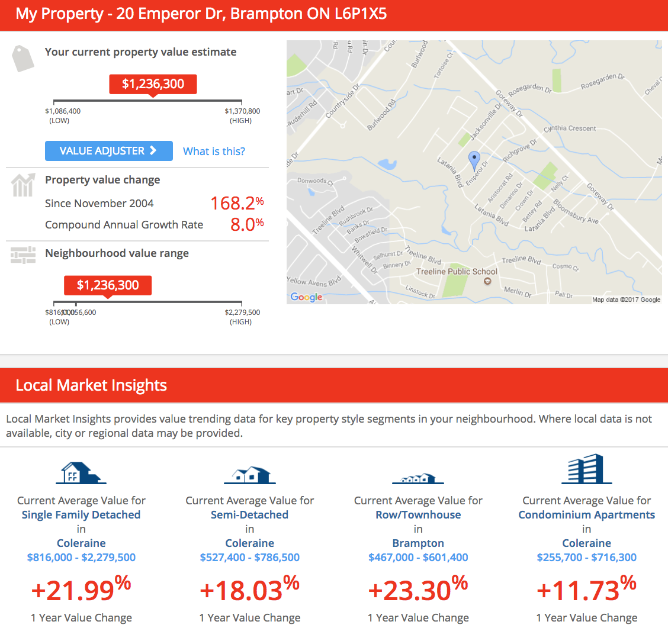668x644 pixels.
Task: Click the red $1,236,300 marker on estimate slider
Action: [x=153, y=84]
